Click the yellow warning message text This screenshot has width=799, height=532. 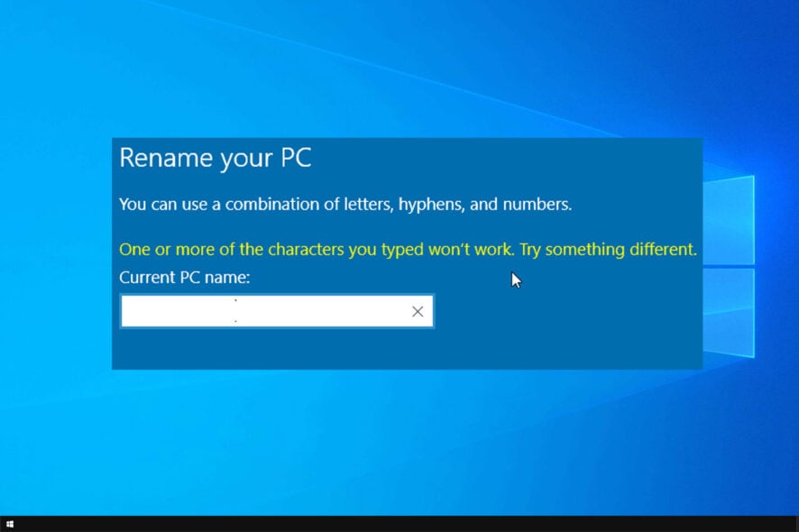click(406, 249)
